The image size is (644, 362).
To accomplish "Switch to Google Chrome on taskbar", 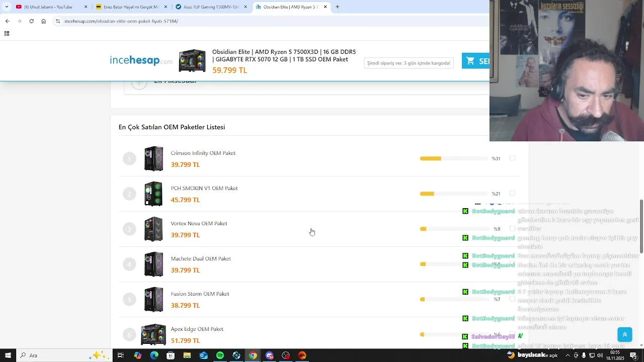I will point(253,355).
